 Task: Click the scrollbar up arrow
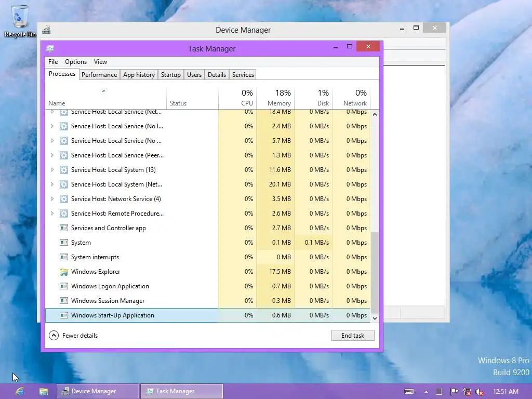(375, 114)
